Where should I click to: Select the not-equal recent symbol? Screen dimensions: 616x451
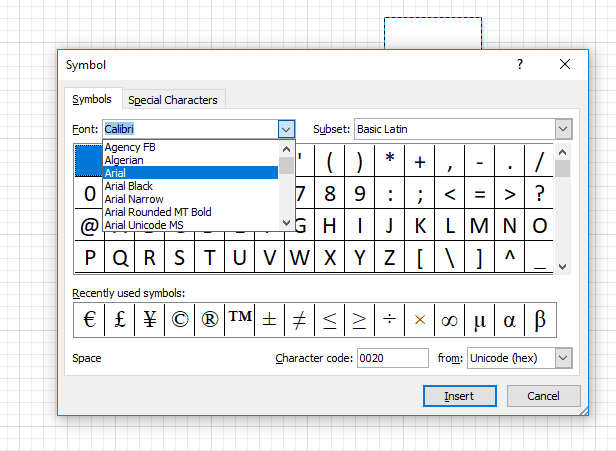[x=300, y=320]
